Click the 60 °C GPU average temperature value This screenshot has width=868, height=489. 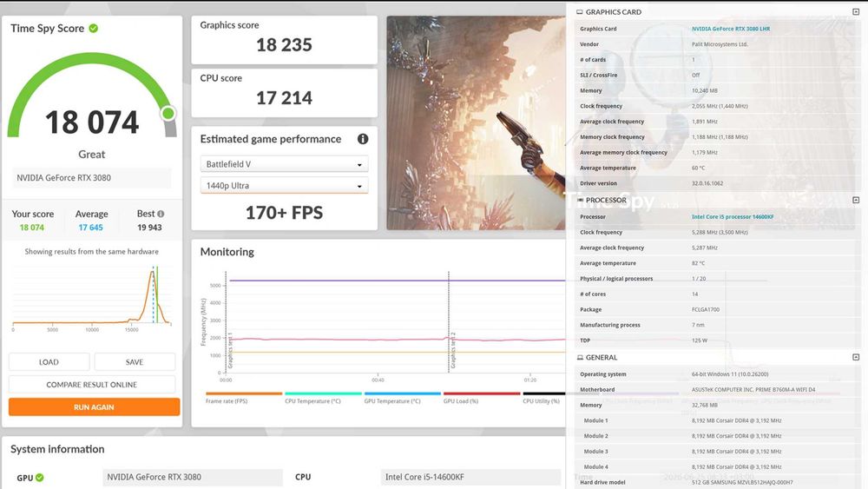click(x=698, y=168)
